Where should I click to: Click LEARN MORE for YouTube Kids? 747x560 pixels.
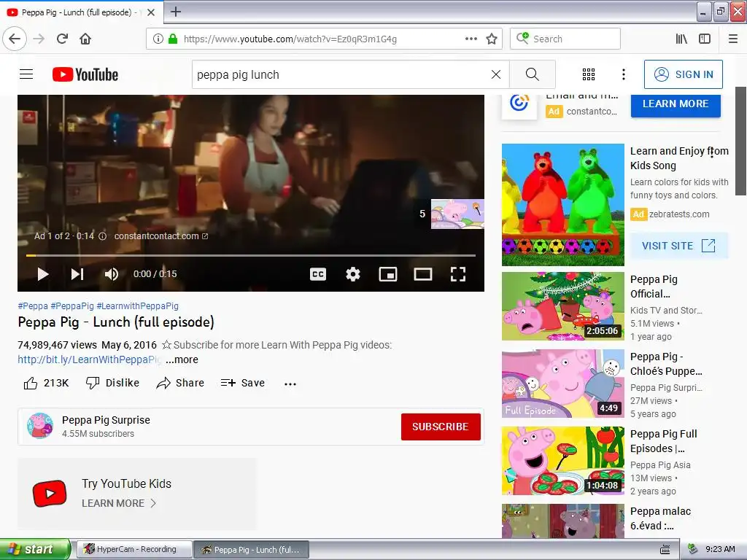click(x=119, y=503)
